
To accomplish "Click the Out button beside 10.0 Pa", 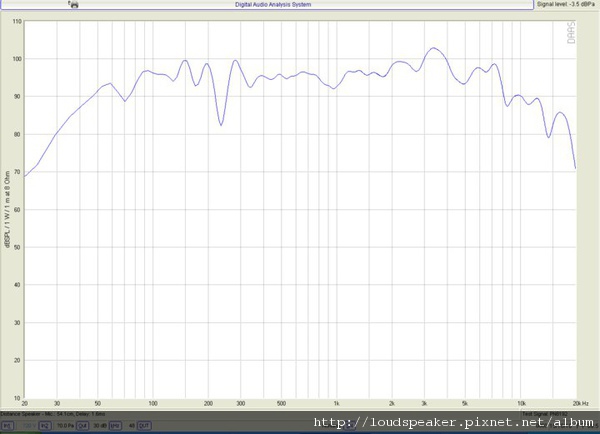I will [82, 426].
